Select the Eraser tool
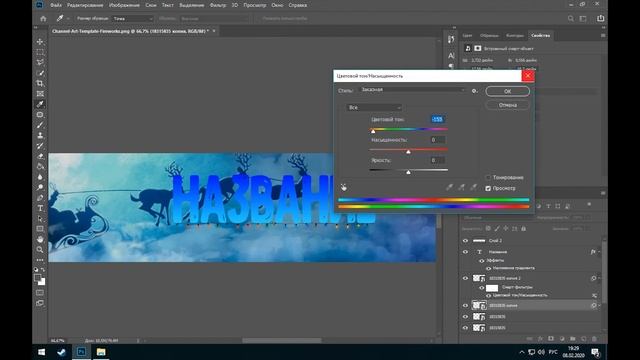Screen dimensions: 640x360 pyautogui.click(x=40, y=156)
